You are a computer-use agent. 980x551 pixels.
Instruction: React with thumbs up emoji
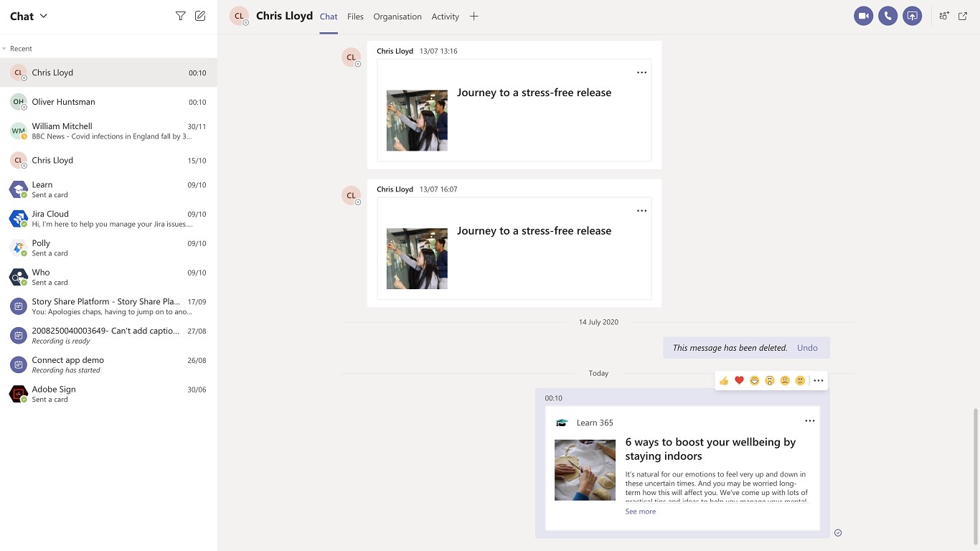click(724, 380)
